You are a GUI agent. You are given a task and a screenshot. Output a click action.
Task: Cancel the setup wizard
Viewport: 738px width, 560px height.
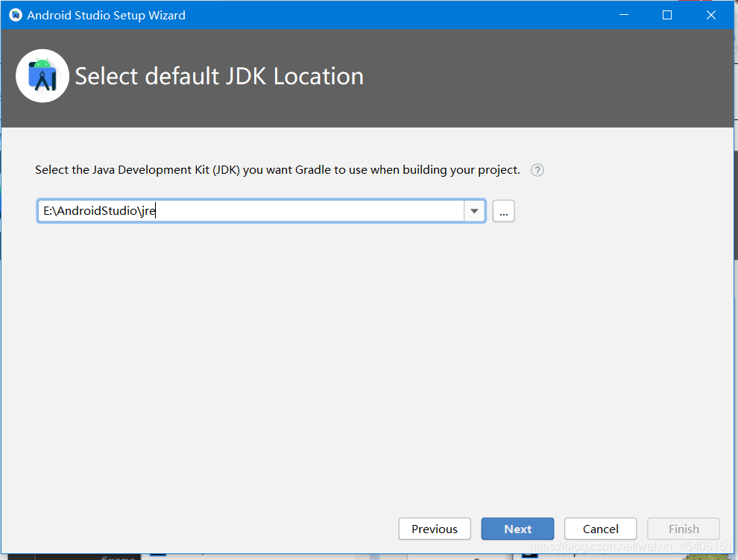pyautogui.click(x=601, y=529)
